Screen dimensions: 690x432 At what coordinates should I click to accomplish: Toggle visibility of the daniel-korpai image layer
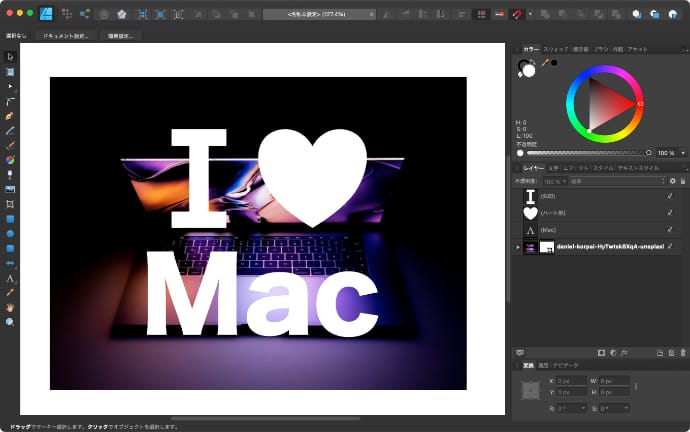pos(670,246)
